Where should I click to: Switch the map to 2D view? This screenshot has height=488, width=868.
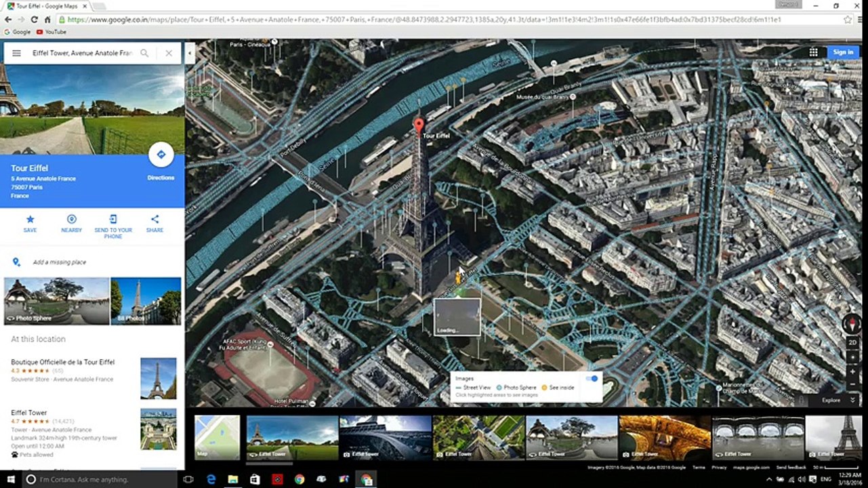tap(852, 342)
